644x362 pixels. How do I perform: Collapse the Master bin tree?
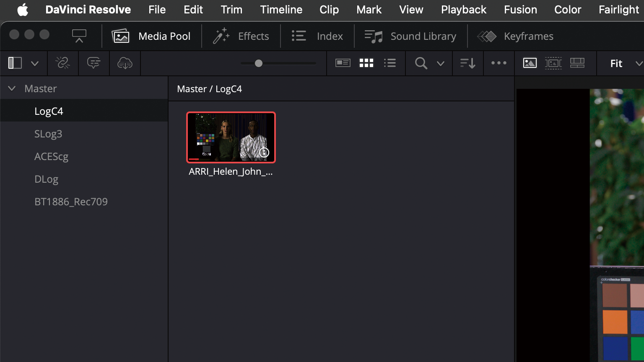coord(12,88)
